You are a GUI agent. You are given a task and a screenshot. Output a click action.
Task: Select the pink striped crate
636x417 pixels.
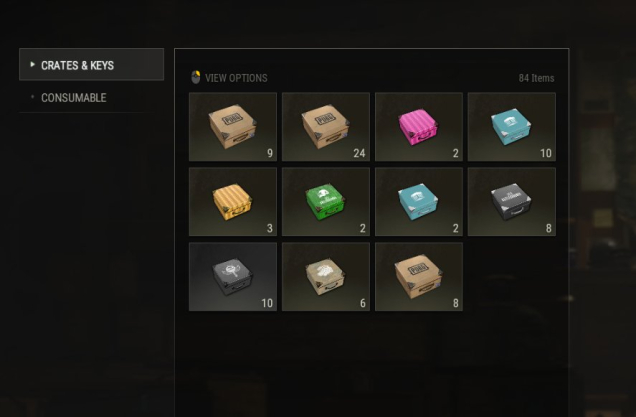(419, 127)
